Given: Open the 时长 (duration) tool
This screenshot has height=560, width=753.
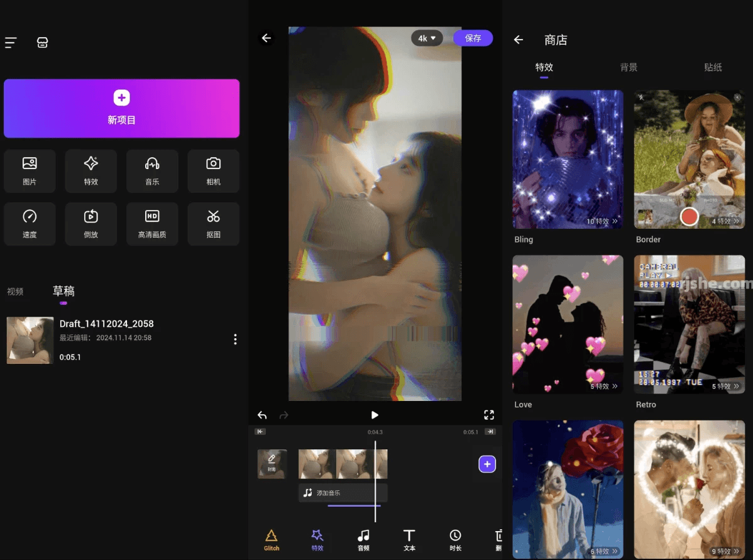Looking at the screenshot, I should pos(455,539).
